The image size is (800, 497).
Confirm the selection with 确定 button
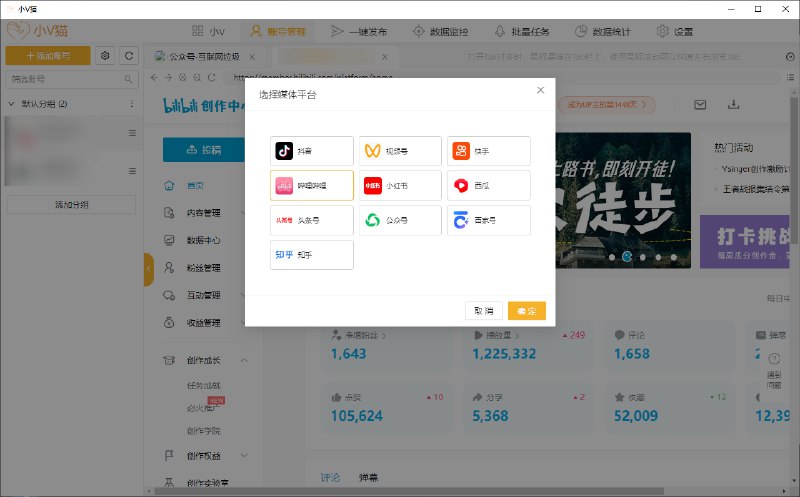click(526, 311)
